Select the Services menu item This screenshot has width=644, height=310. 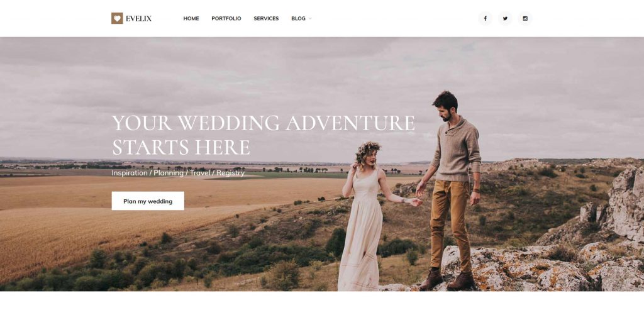click(266, 18)
